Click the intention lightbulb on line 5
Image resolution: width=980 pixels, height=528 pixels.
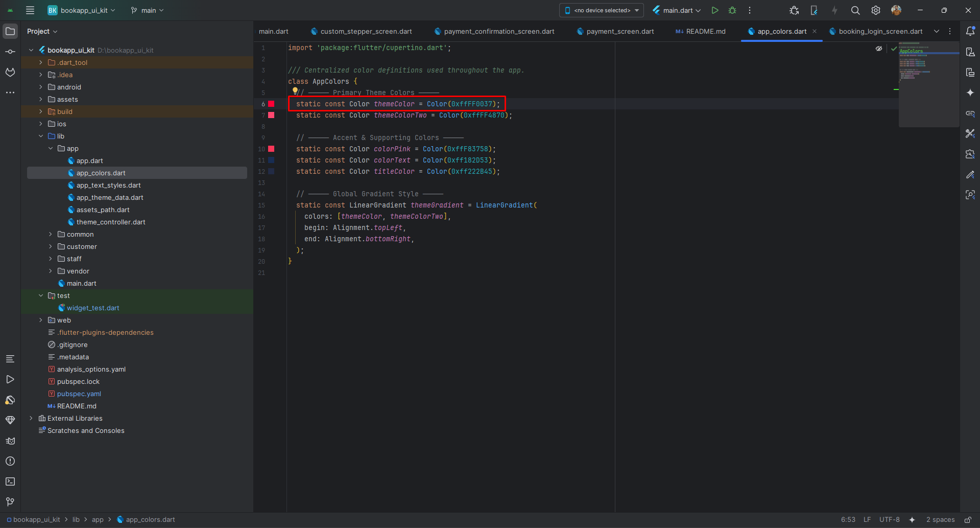coord(295,91)
